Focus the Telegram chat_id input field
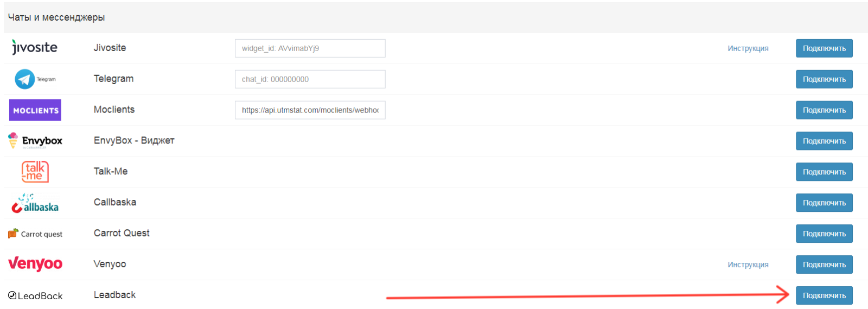The image size is (868, 309). click(x=310, y=79)
